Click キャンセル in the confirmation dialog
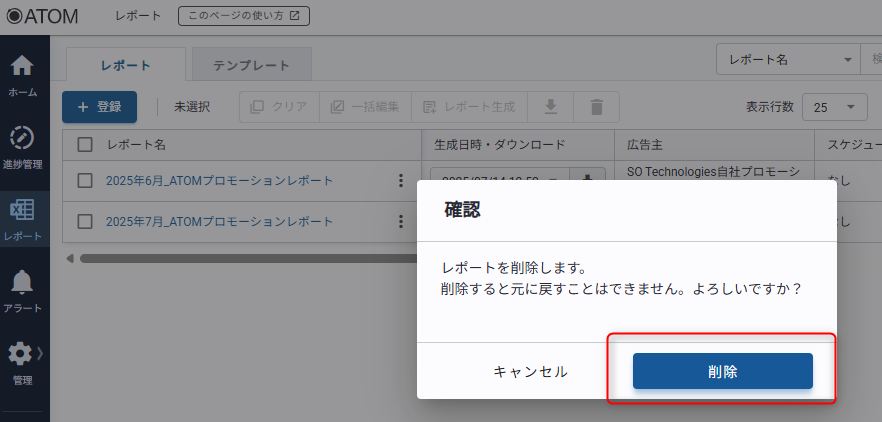882x422 pixels. pyautogui.click(x=530, y=371)
